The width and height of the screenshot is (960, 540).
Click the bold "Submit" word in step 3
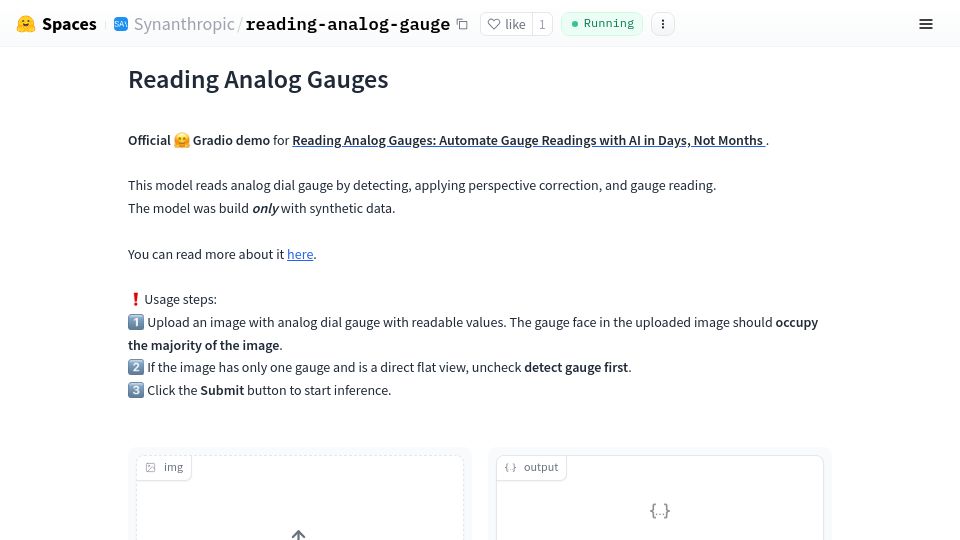pos(222,390)
